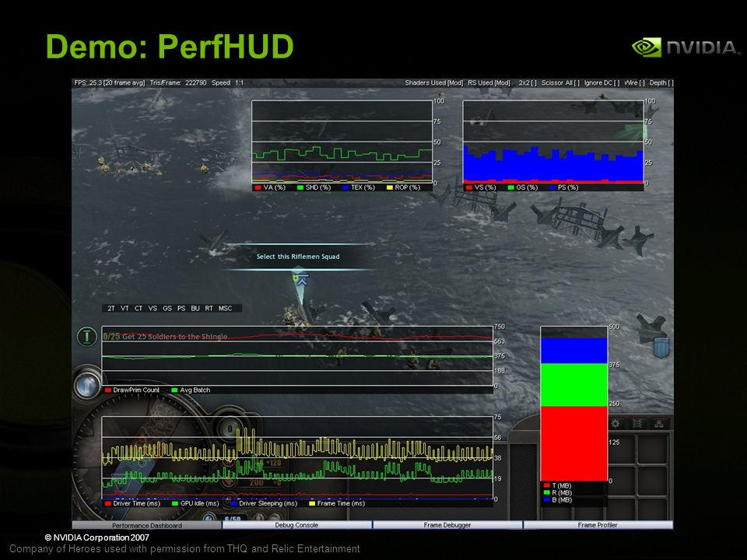This screenshot has width=747, height=560.
Task: Toggle the 2x2 [ ] texture option
Action: click(x=528, y=83)
